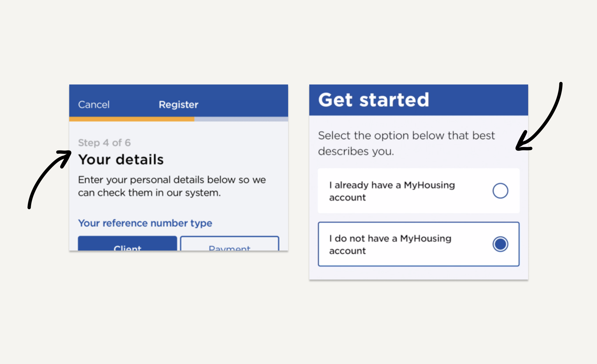Click the Step 4 of 6 indicator
The width and height of the screenshot is (597, 364).
pos(104,143)
